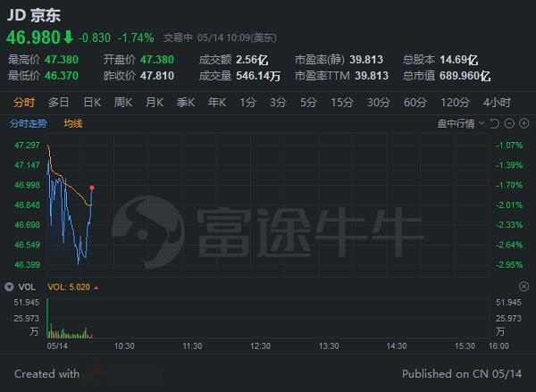
Task: Select the 60分 interval tab
Action: pos(415,102)
